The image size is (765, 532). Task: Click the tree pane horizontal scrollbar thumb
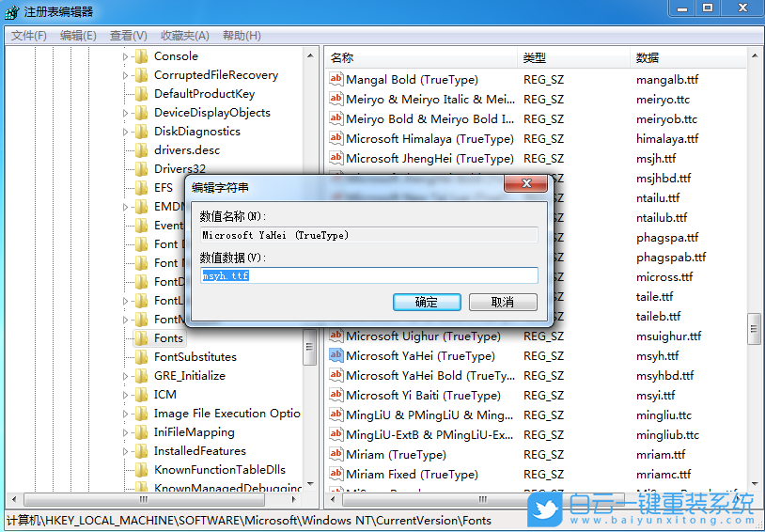144,499
